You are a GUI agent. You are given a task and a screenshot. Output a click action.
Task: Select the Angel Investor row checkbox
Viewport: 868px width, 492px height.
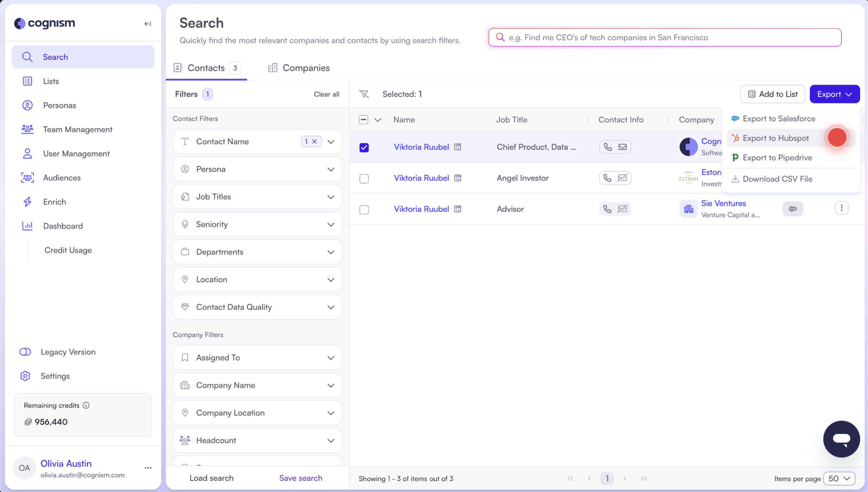364,178
